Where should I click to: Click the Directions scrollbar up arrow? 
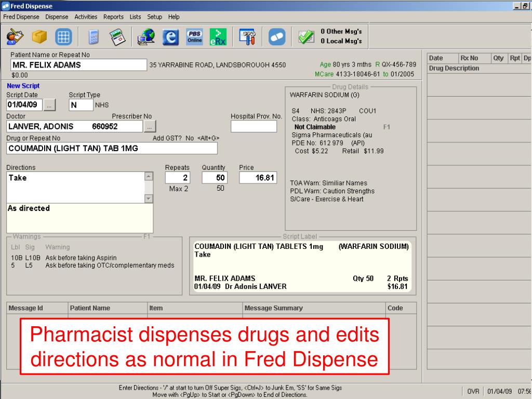149,176
